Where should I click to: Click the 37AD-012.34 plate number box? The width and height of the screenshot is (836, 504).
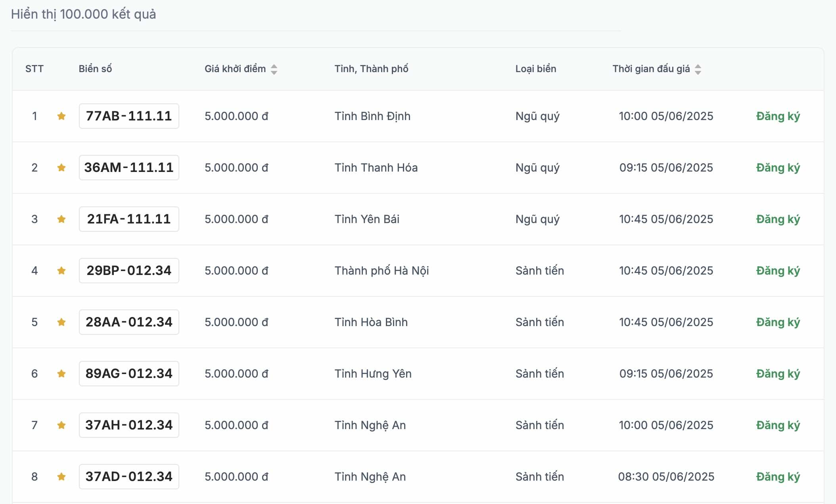point(129,477)
